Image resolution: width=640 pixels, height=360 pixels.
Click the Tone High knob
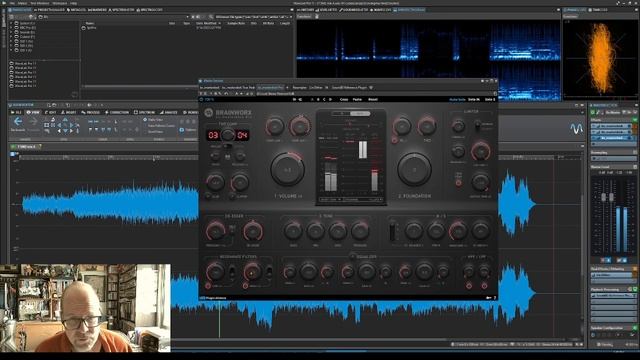[338, 231]
